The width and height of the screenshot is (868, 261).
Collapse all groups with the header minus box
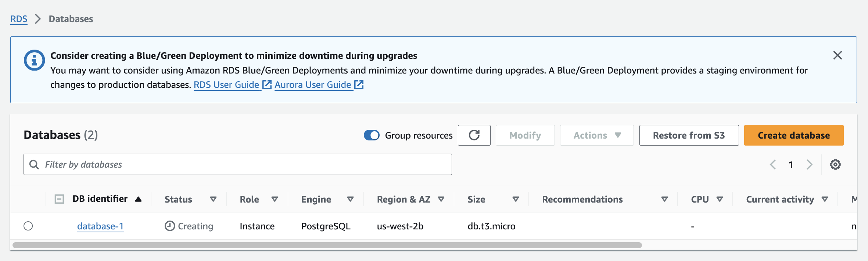(59, 199)
